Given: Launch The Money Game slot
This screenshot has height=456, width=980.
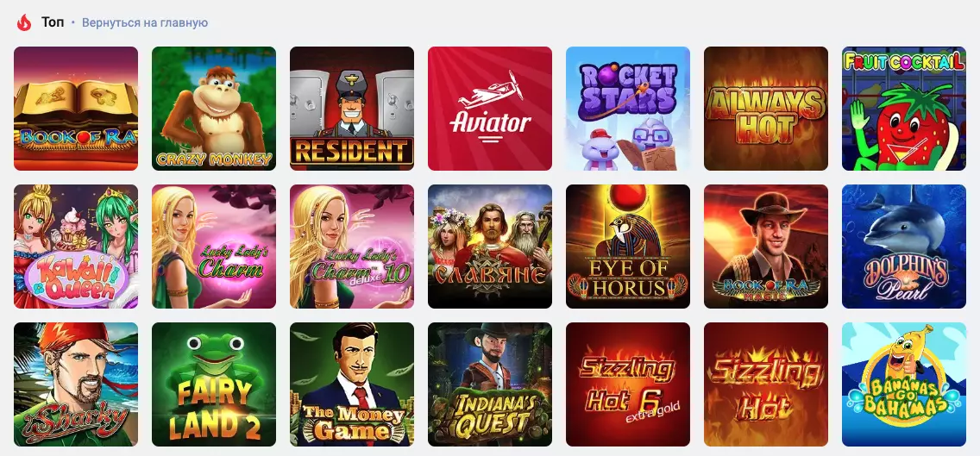Looking at the screenshot, I should coord(352,384).
